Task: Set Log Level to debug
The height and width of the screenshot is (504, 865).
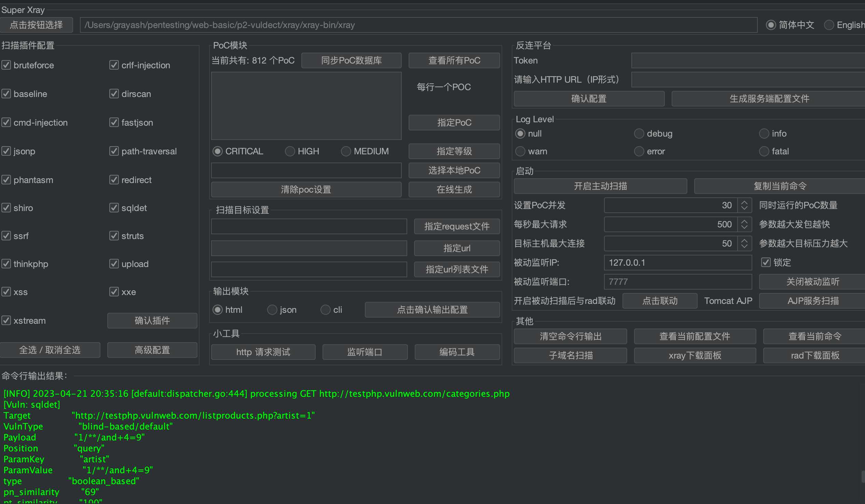Action: (639, 134)
